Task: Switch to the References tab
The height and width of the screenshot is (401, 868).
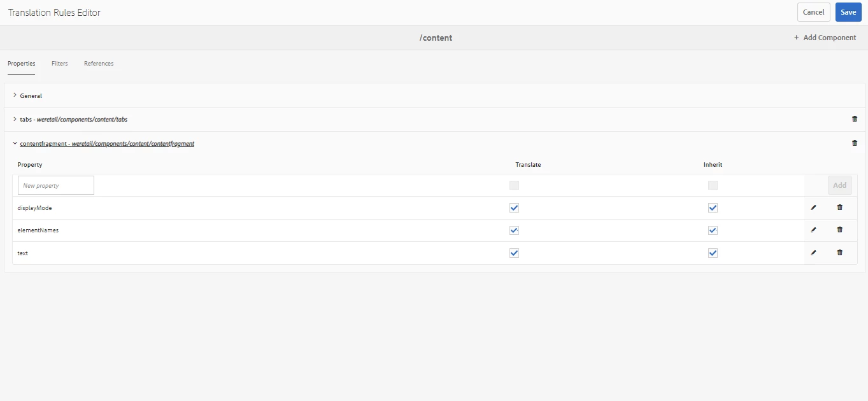Action: pos(99,64)
